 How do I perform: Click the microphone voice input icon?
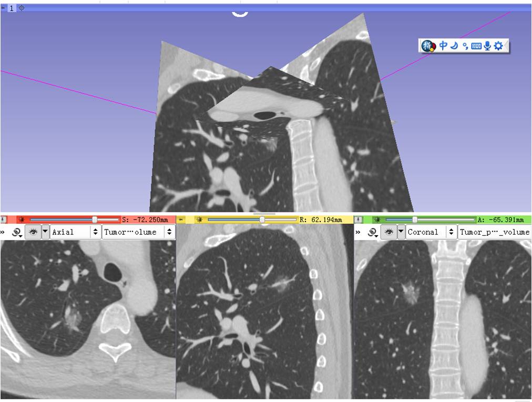(487, 46)
